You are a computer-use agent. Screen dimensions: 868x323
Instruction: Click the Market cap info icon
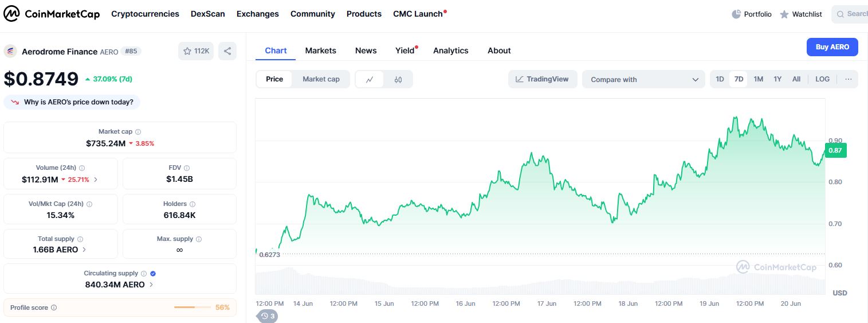click(x=138, y=132)
